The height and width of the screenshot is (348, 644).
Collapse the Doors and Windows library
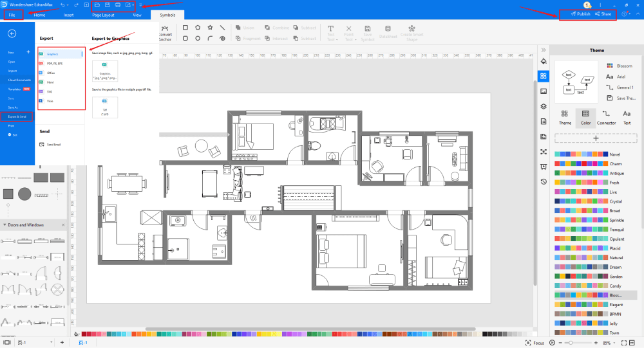click(5, 225)
